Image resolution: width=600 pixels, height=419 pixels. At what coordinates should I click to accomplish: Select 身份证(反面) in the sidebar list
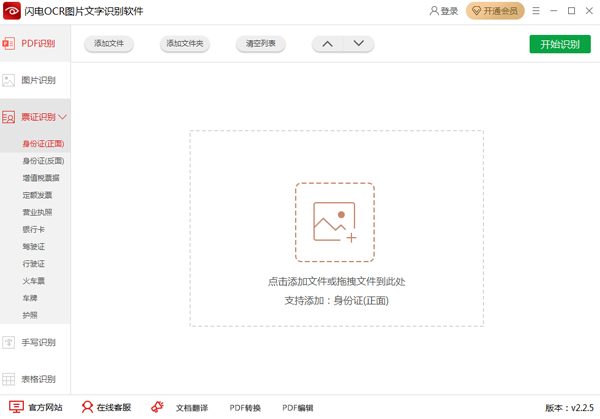tap(43, 160)
